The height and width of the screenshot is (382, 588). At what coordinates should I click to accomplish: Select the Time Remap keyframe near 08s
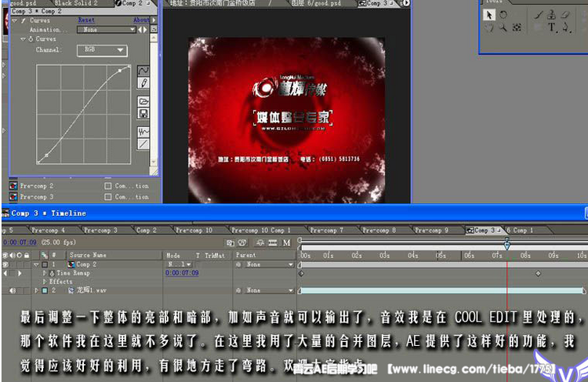[x=538, y=274]
